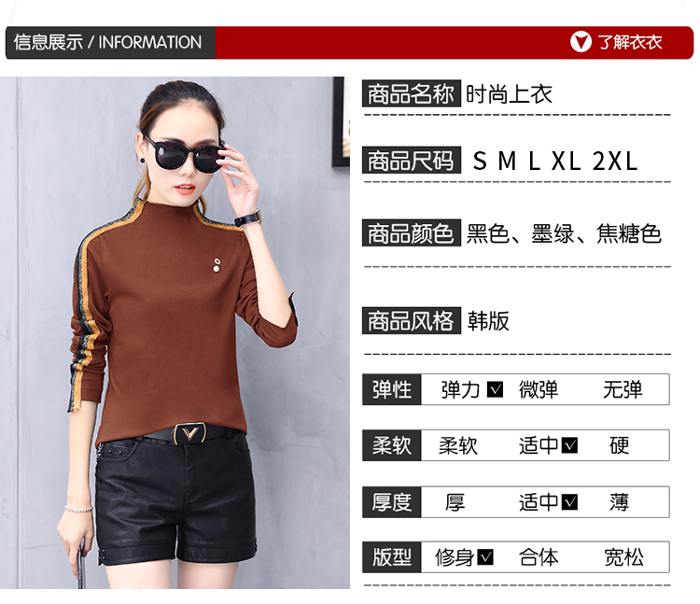This screenshot has width=700, height=604.
Task: Select the 墨绿 color option
Action: (x=553, y=233)
